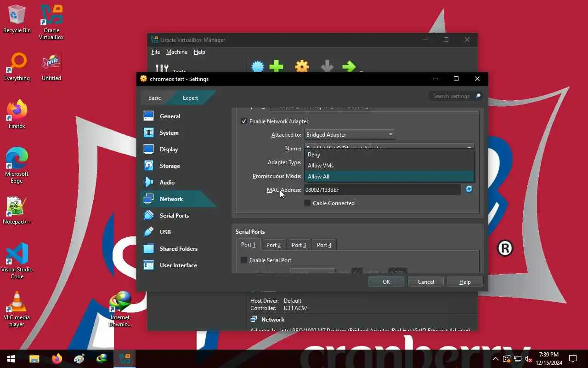Image resolution: width=588 pixels, height=368 pixels.
Task: Click the Search settings input box
Action: pyautogui.click(x=456, y=96)
